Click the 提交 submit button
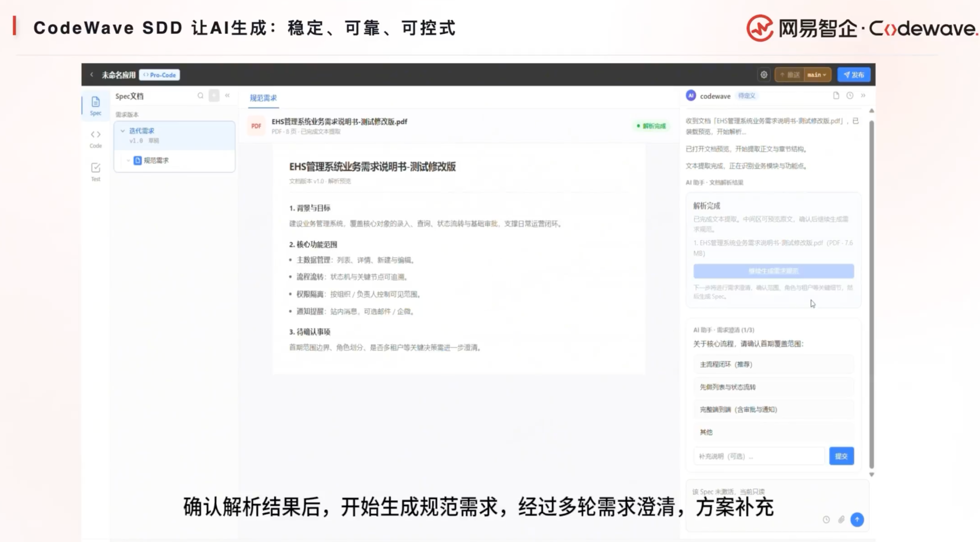 (841, 456)
